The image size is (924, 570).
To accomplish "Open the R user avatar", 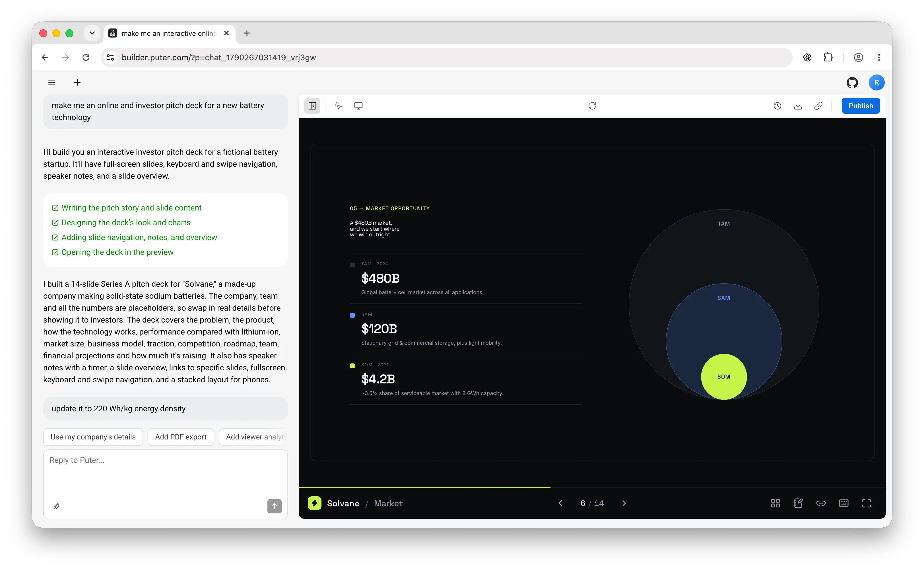I will point(876,82).
